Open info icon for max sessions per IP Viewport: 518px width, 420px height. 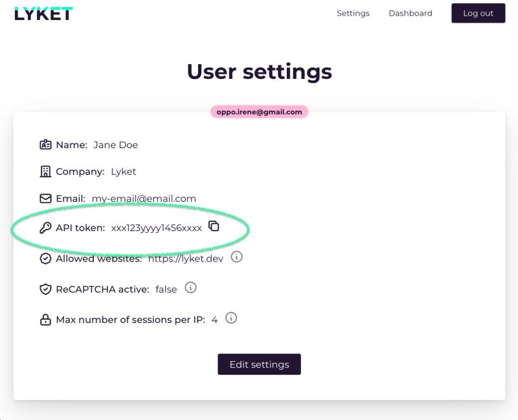pos(231,318)
